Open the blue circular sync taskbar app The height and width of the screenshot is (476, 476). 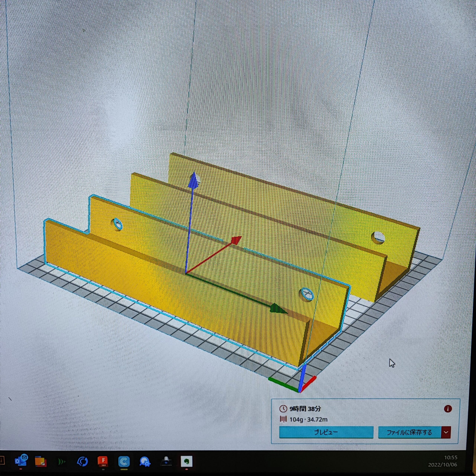click(x=82, y=461)
